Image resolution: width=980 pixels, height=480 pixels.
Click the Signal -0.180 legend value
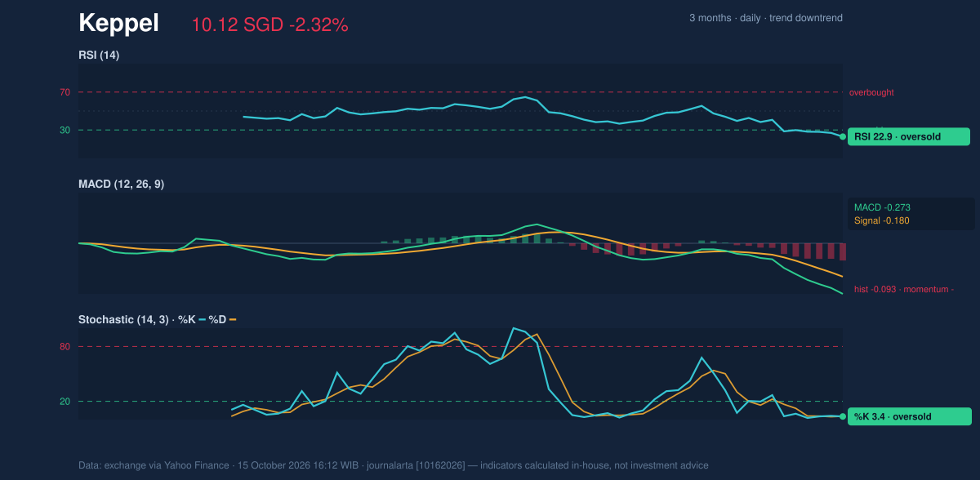tap(882, 220)
